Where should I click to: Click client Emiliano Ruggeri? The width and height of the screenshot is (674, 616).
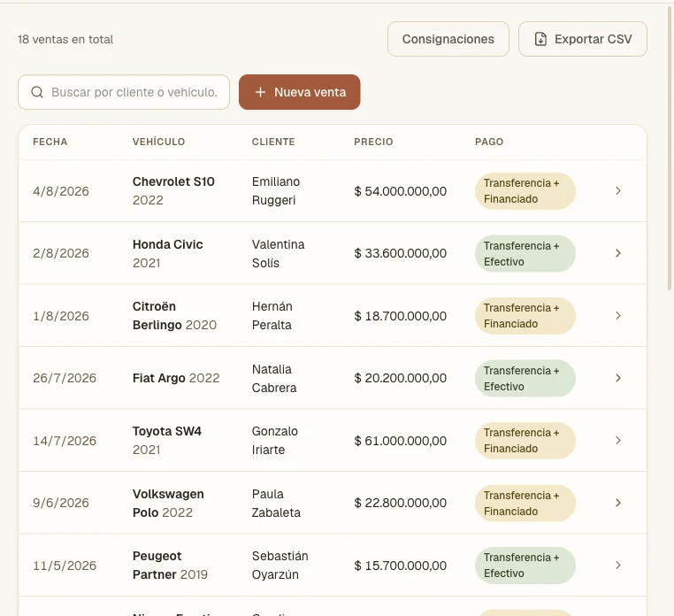tap(276, 191)
